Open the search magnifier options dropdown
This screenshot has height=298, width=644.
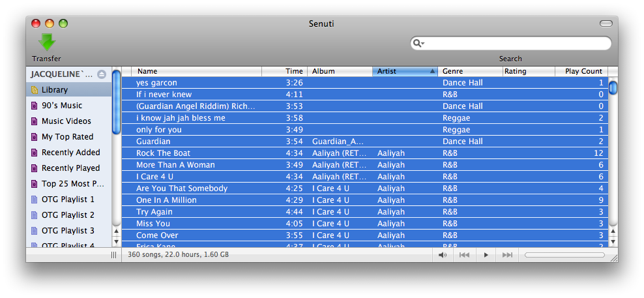pyautogui.click(x=419, y=43)
